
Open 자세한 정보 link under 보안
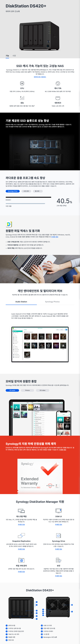pyautogui.click(x=58, y=576)
